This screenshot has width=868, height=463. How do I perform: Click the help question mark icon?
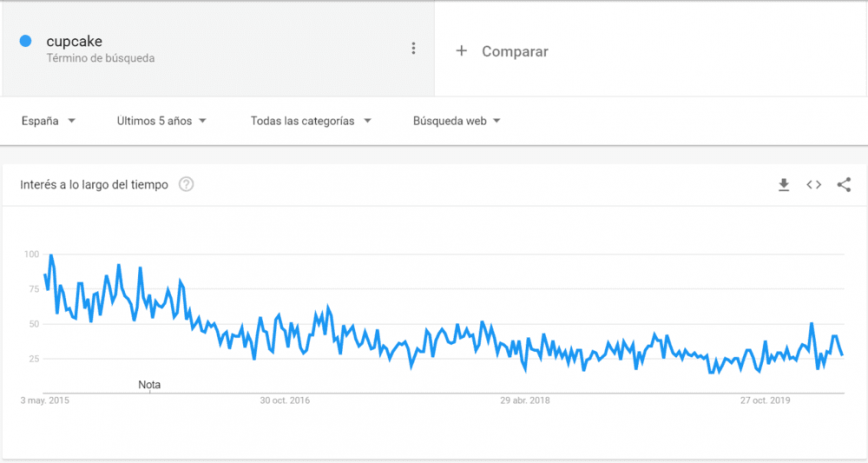tap(186, 185)
